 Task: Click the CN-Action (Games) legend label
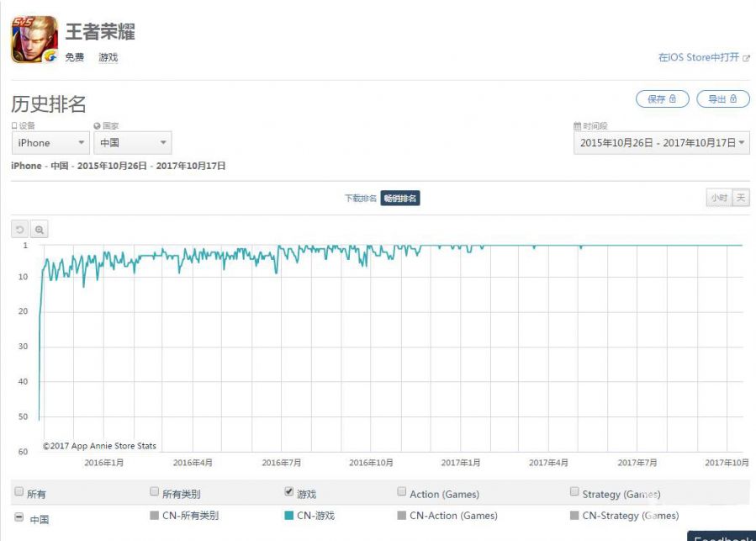point(454,516)
